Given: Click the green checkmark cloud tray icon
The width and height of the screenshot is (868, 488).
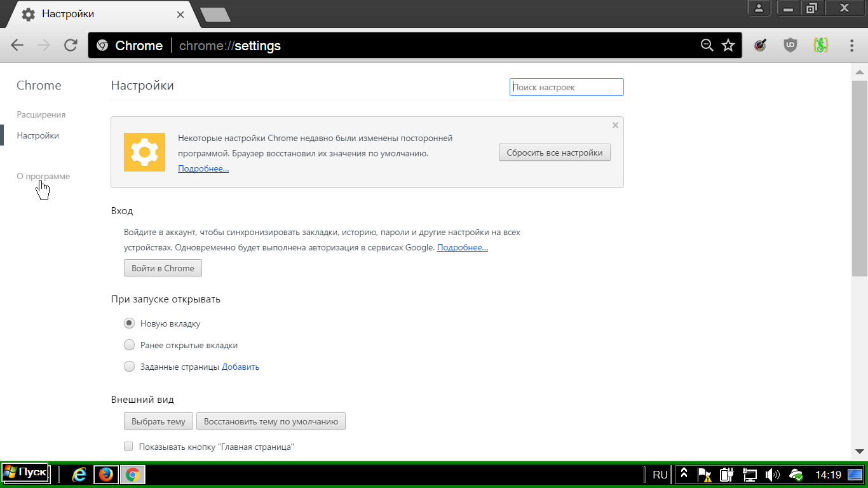Looking at the screenshot, I should point(796,475).
